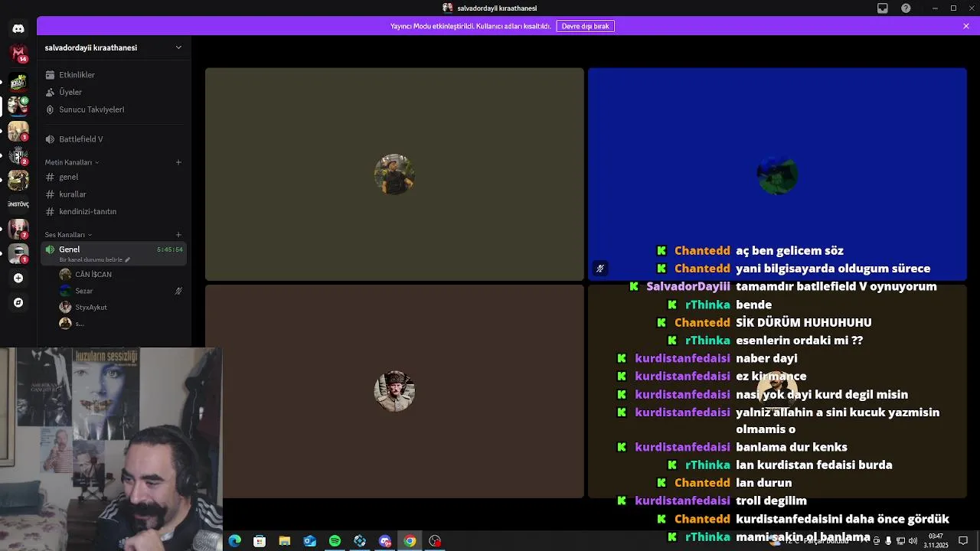Open Discord direct messages home icon
The height and width of the screenshot is (551, 980).
[18, 29]
